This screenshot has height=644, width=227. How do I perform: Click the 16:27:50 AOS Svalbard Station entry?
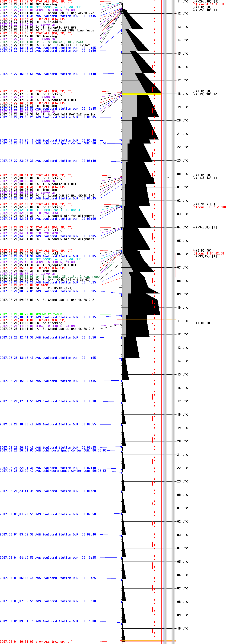pos(48,74)
